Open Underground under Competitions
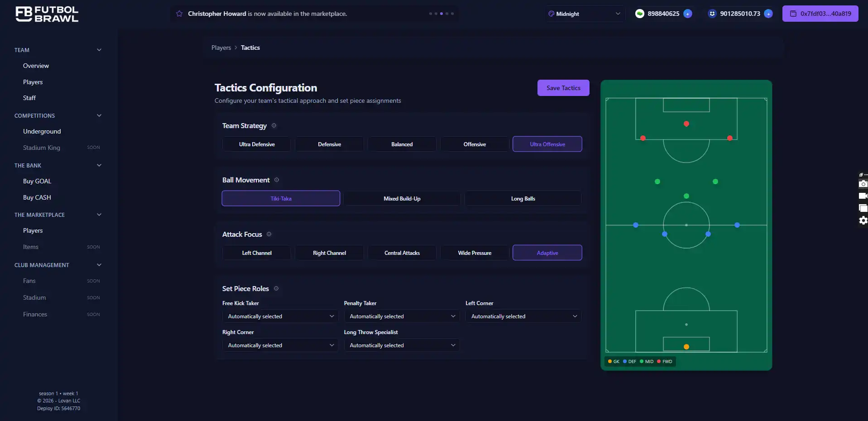868x421 pixels. pyautogui.click(x=42, y=131)
